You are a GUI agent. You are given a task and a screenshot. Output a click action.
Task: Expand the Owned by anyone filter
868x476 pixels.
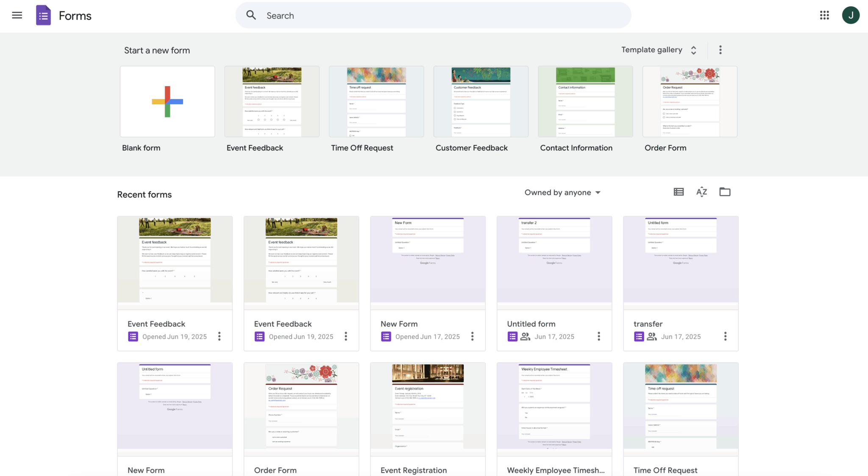point(562,192)
